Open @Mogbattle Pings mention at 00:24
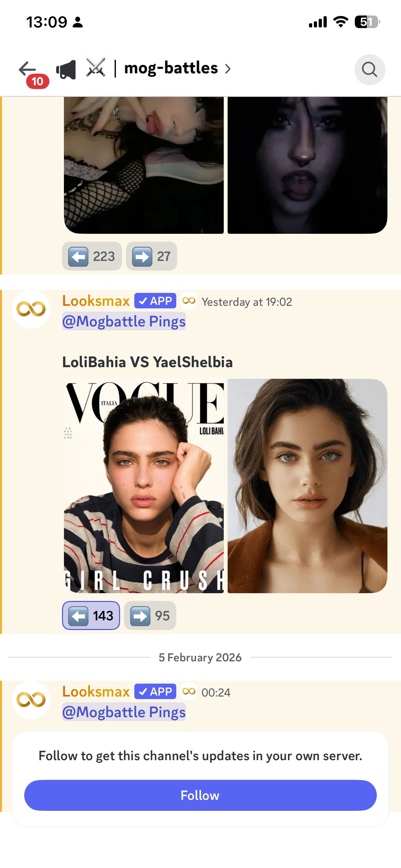Viewport: 401px width, 868px height. [x=124, y=712]
